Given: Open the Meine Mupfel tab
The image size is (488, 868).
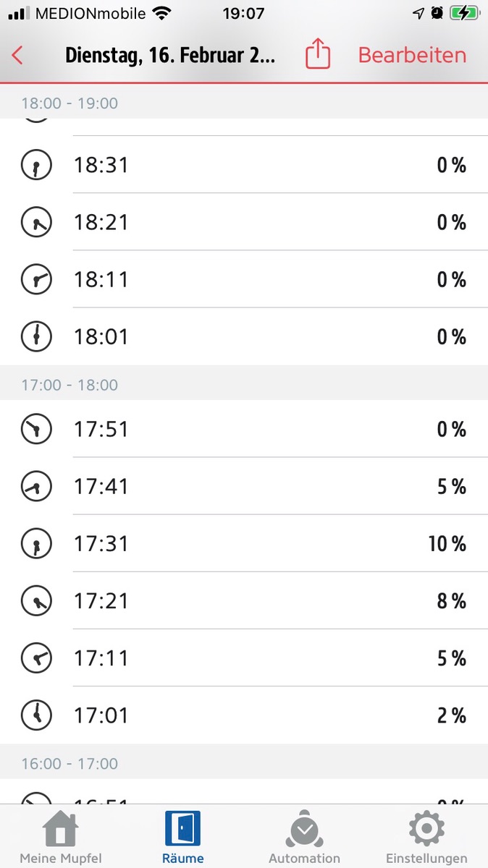Looking at the screenshot, I should [61, 838].
